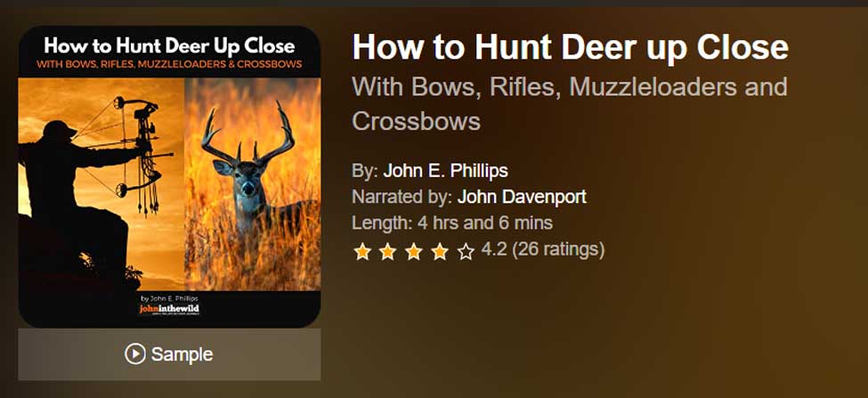Viewport: 868px width, 398px height.
Task: Click the play circle icon beside Sample
Action: (135, 353)
